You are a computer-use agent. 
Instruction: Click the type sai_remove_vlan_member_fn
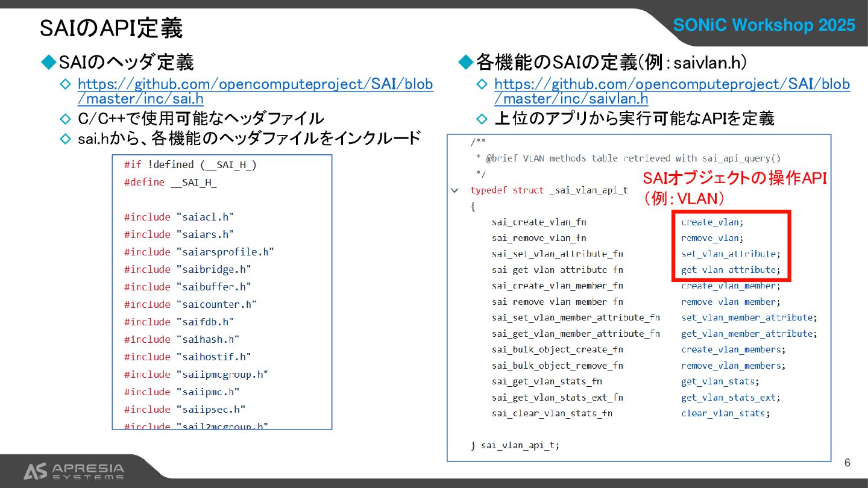[558, 302]
